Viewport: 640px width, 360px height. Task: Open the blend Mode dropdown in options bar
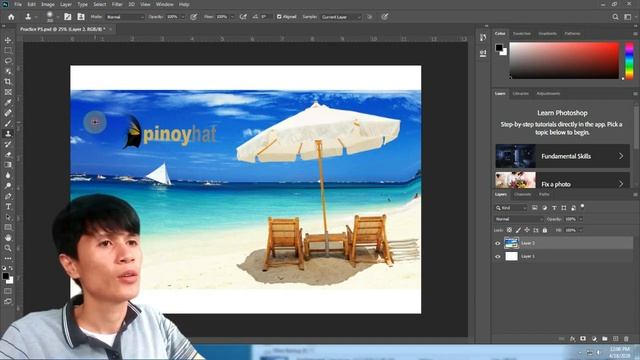coord(125,17)
